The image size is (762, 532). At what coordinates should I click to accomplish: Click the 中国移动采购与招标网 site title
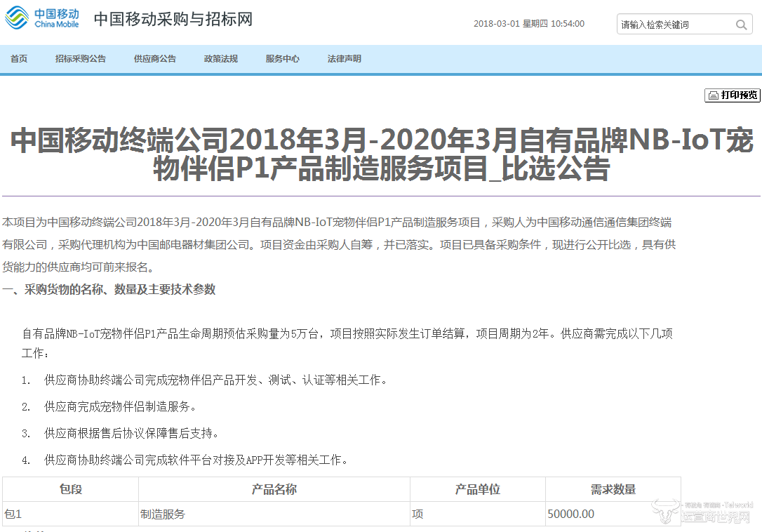point(173,19)
